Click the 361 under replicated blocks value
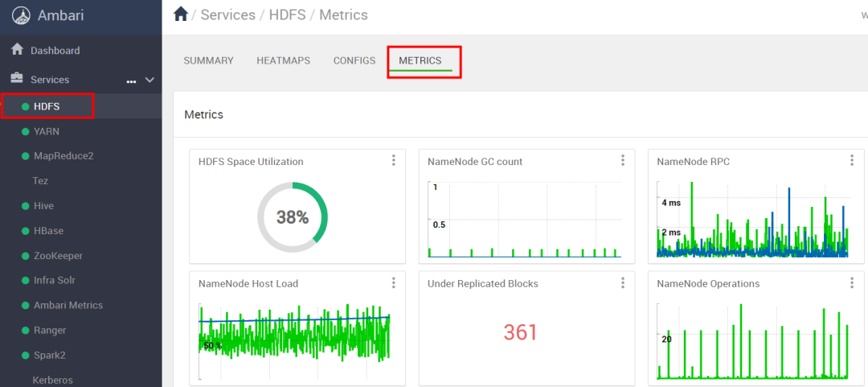The image size is (868, 387). (520, 332)
